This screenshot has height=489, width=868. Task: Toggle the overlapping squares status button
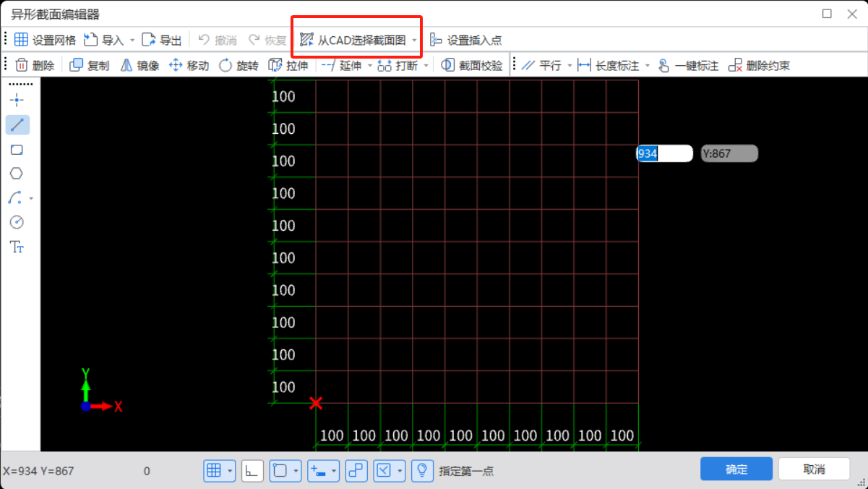point(356,471)
